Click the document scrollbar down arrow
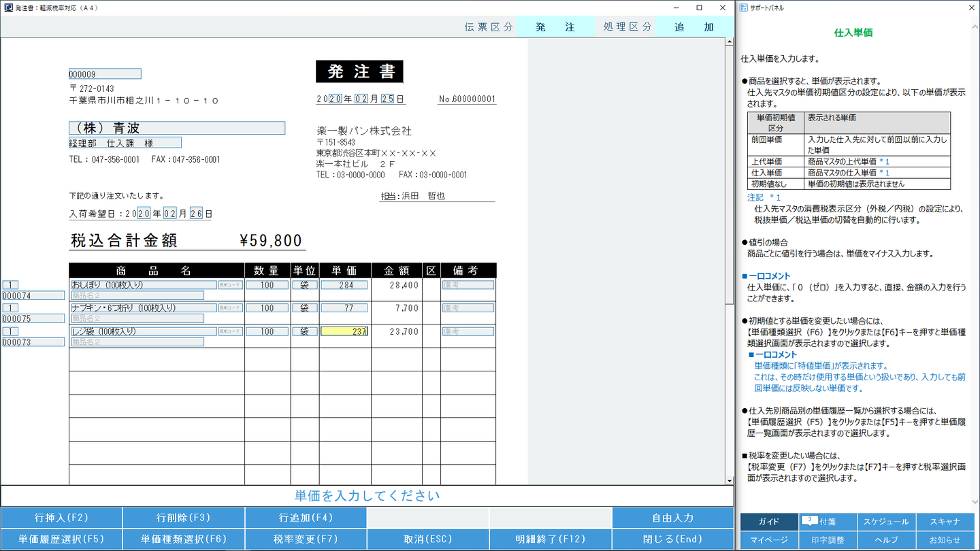980x551 pixels. point(730,480)
